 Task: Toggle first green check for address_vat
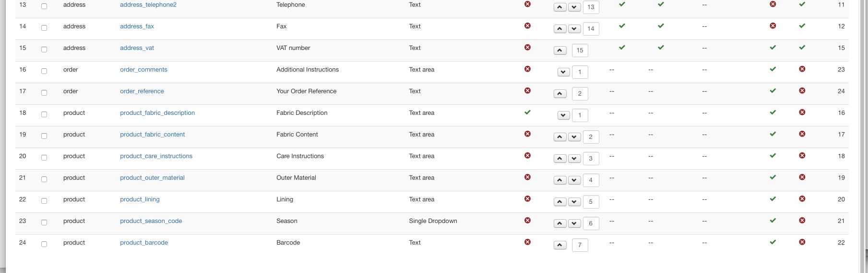pos(622,48)
